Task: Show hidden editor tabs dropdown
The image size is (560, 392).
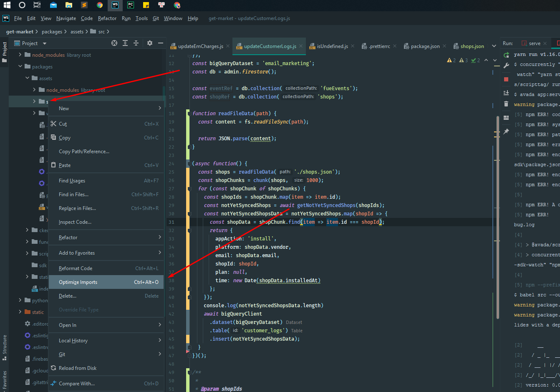Action: click(x=494, y=46)
